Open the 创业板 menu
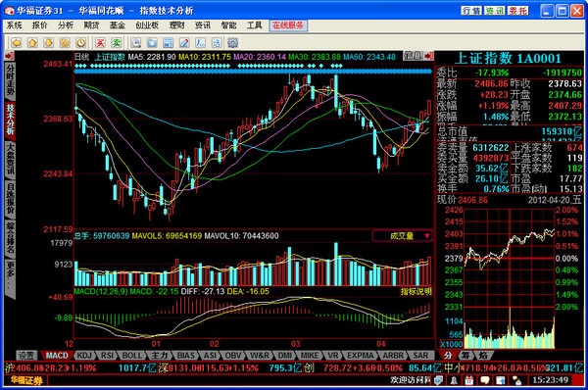 click(147, 25)
